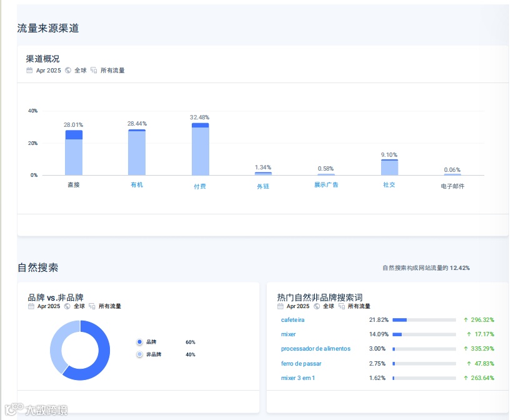This screenshot has width=516, height=420.
Task: Click green up arrow beside 296.32%
Action: [465, 319]
